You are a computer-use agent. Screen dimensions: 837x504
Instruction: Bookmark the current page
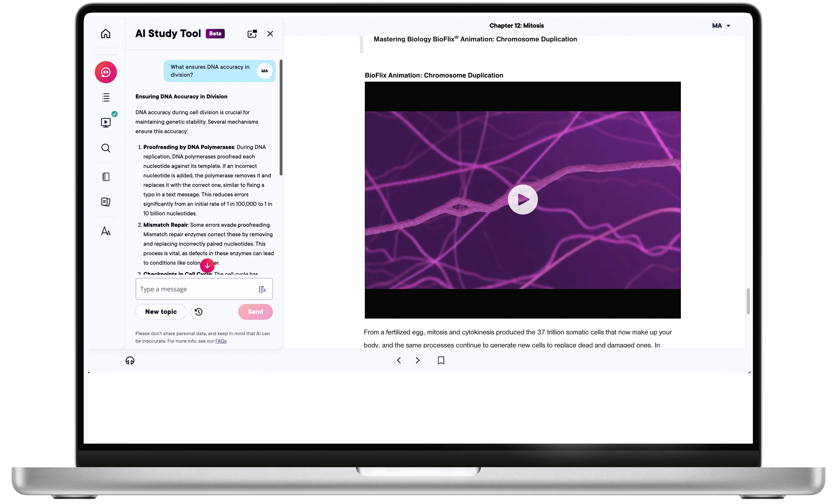[441, 360]
